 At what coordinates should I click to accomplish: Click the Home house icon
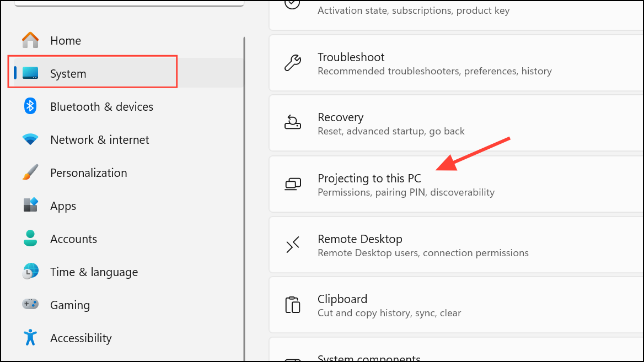tap(30, 40)
